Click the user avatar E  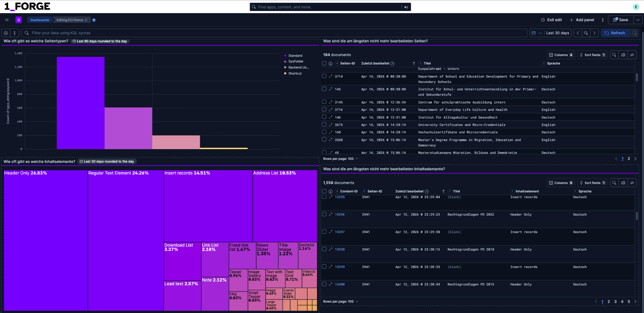[x=636, y=7]
